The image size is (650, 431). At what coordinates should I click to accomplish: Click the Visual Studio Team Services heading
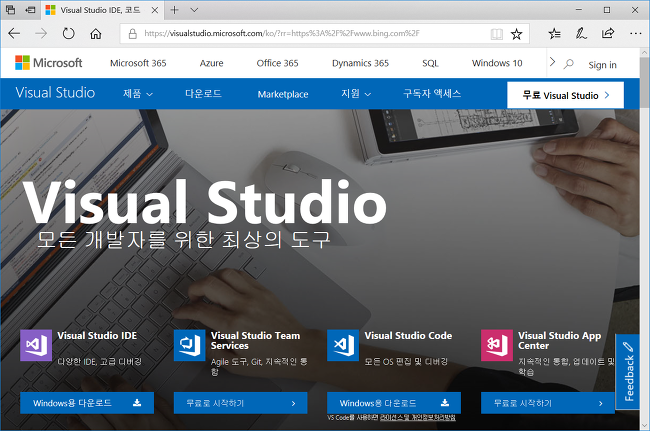point(255,341)
